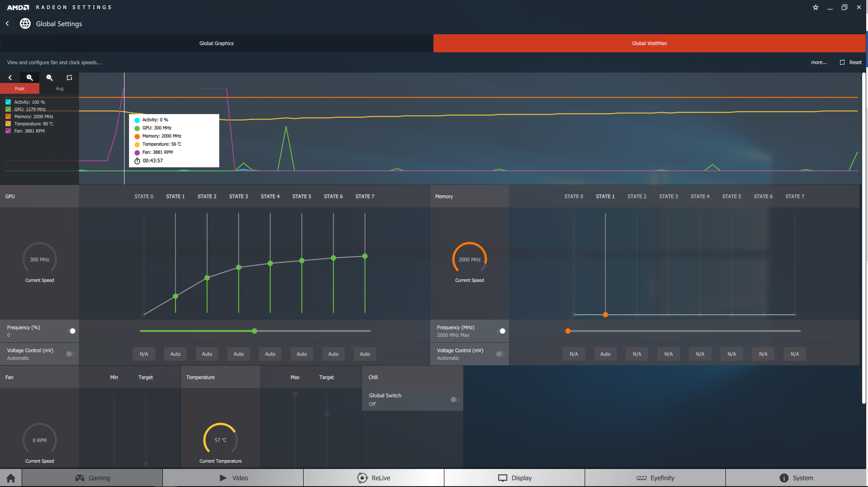
Task: Collapse the graph legend panel chevron
Action: tap(10, 78)
